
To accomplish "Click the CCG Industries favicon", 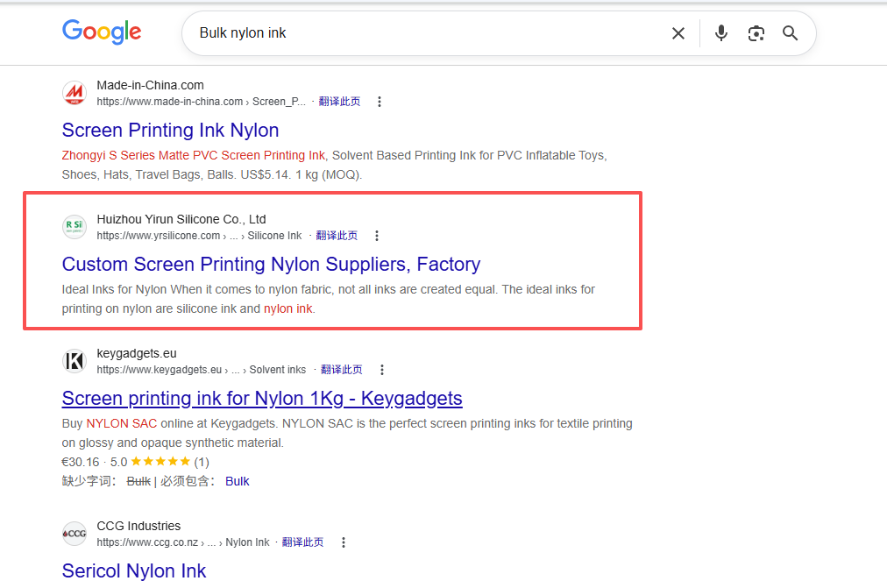I will pyautogui.click(x=75, y=534).
